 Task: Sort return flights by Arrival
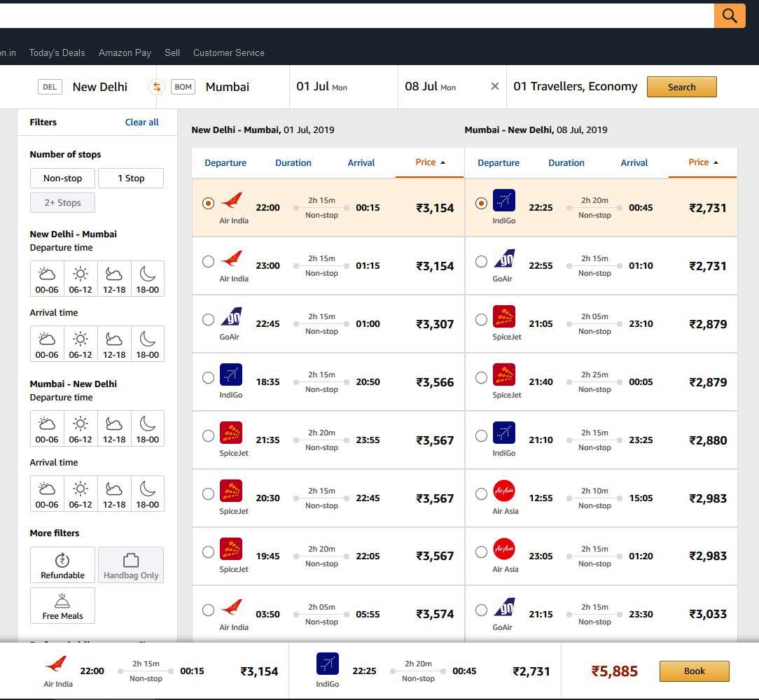pos(634,162)
